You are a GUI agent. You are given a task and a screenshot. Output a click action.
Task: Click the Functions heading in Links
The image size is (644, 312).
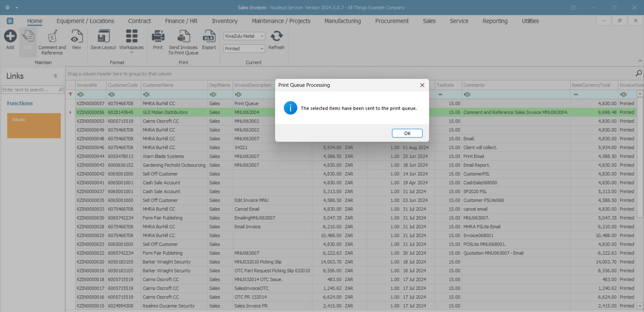[x=20, y=103]
